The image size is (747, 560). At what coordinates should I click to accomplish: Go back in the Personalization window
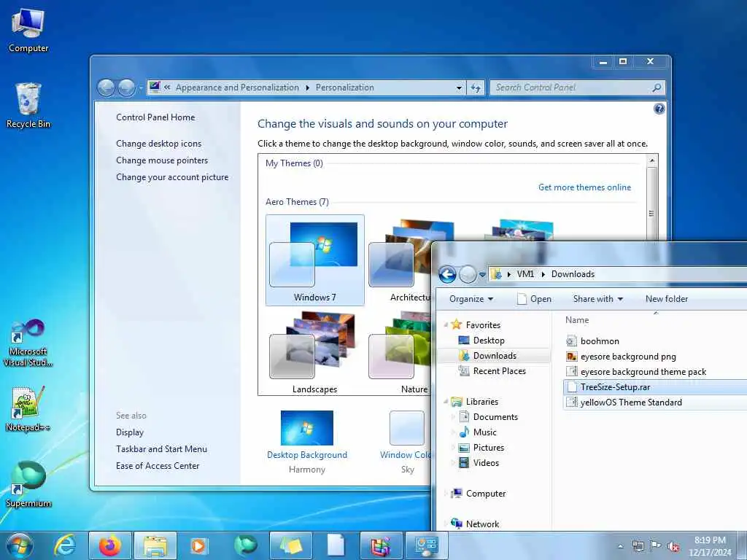click(106, 87)
